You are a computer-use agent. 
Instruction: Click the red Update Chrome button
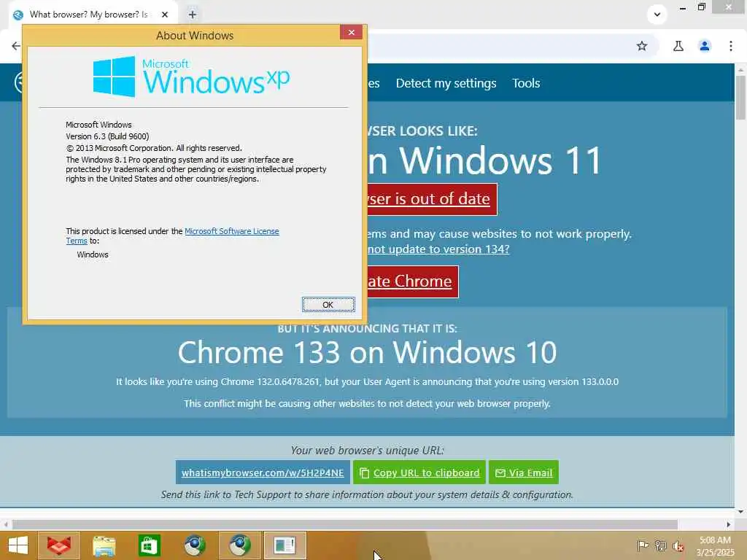coord(413,281)
